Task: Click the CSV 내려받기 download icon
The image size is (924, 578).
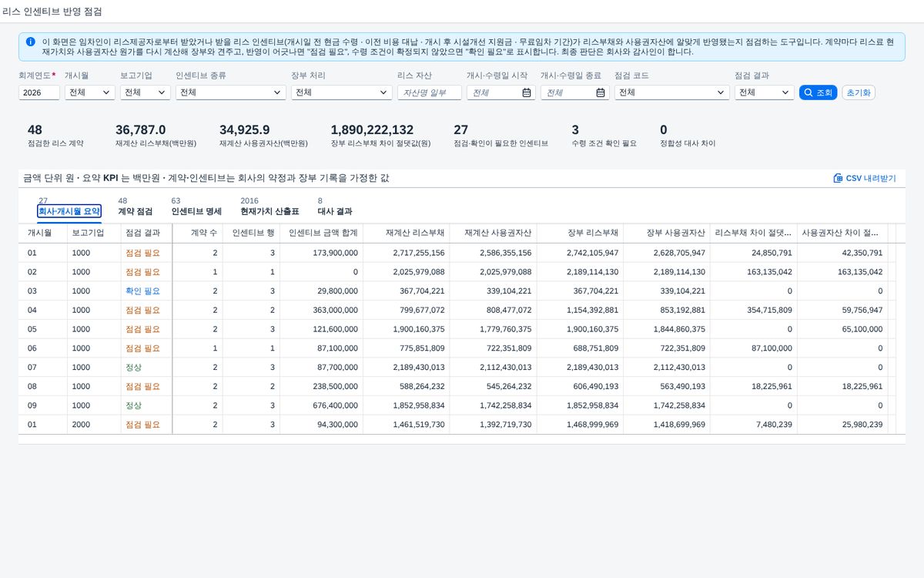Action: point(838,178)
